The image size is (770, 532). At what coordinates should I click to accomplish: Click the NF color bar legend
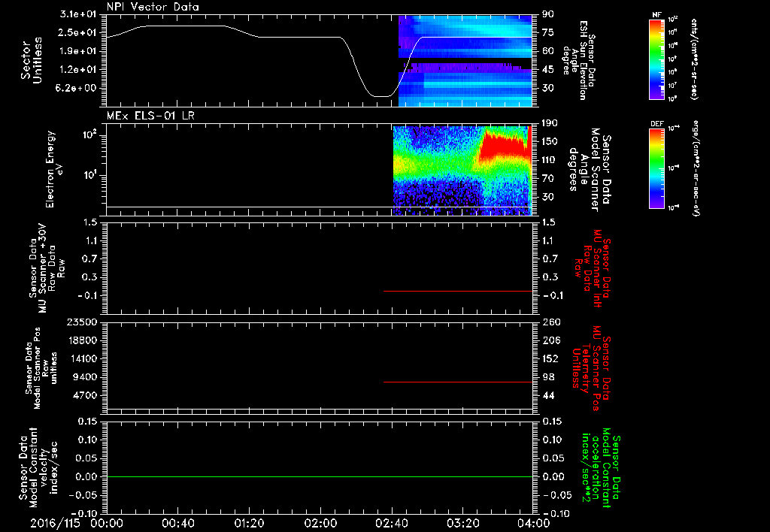[656, 59]
